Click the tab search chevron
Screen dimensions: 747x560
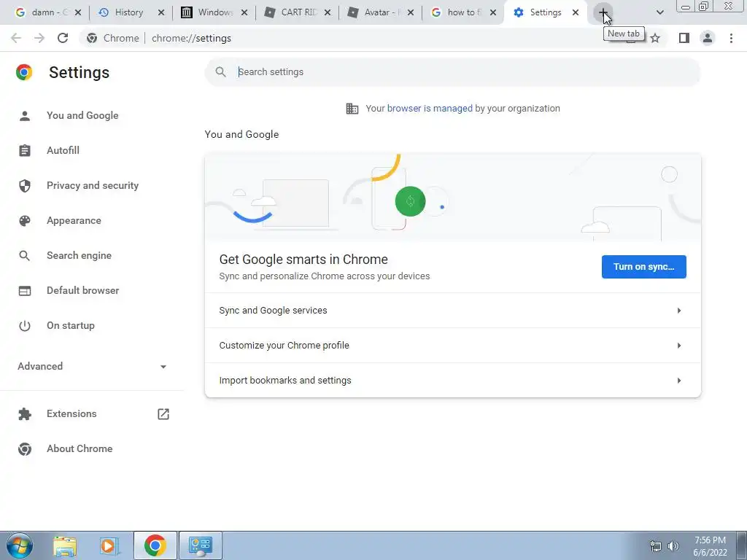[x=659, y=12]
